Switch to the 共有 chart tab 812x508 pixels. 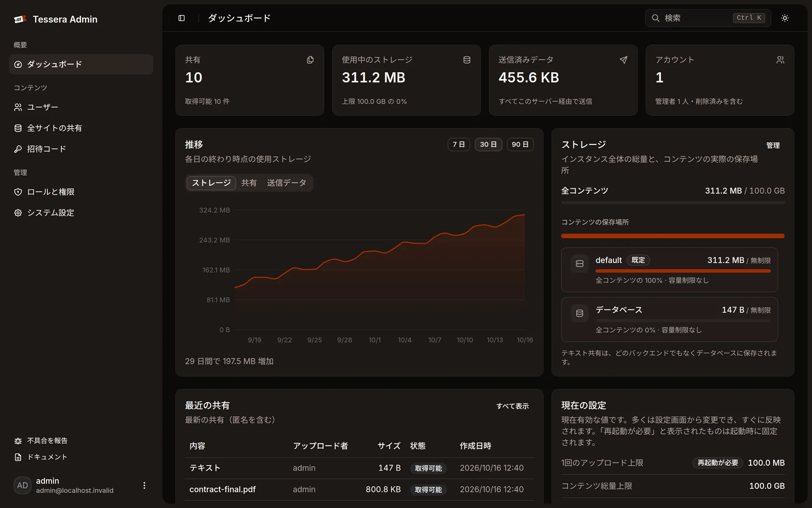[x=249, y=183]
